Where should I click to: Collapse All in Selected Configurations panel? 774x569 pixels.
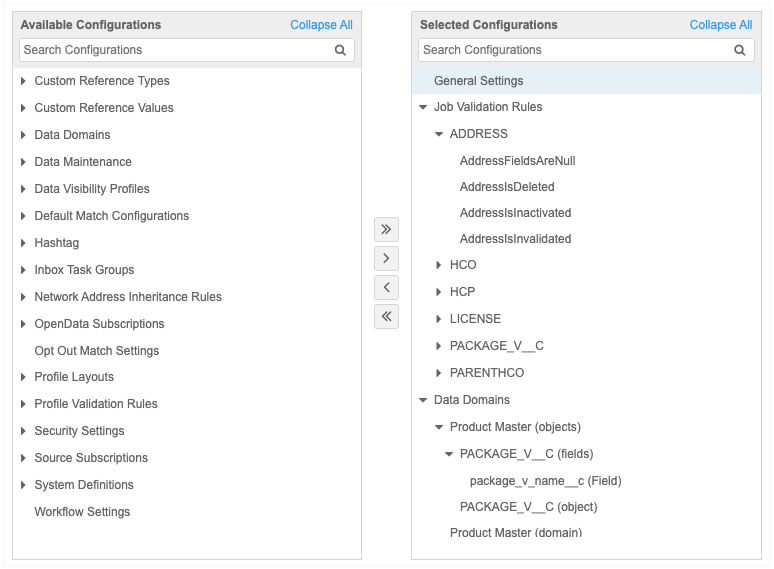[720, 25]
